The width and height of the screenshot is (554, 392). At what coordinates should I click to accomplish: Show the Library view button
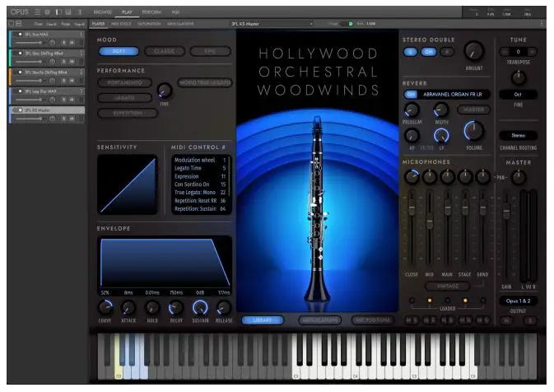point(263,320)
